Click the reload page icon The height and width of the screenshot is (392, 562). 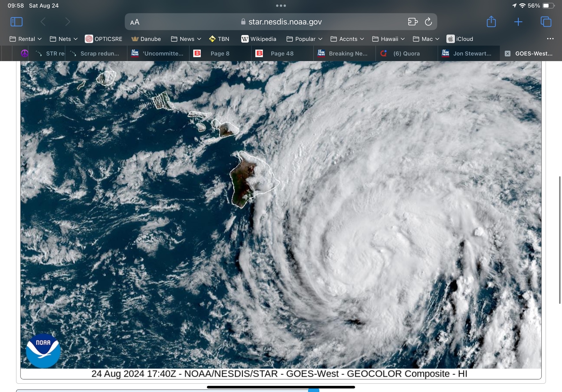pyautogui.click(x=428, y=22)
